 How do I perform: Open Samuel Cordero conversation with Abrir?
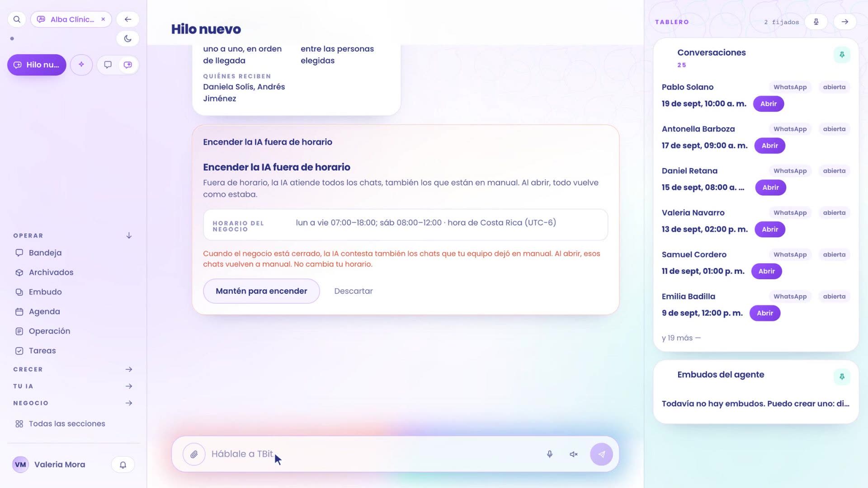click(x=767, y=271)
